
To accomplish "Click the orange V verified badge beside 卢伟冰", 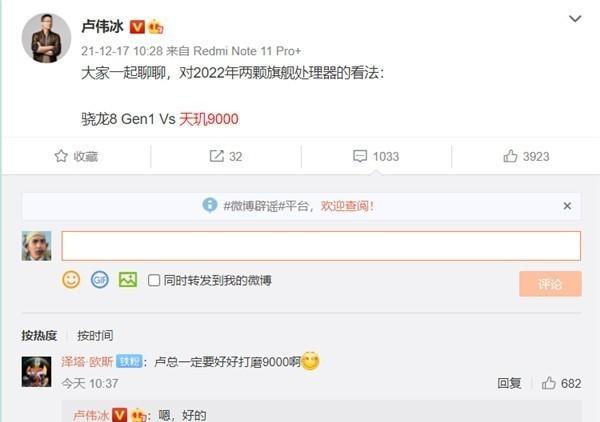I will [137, 27].
